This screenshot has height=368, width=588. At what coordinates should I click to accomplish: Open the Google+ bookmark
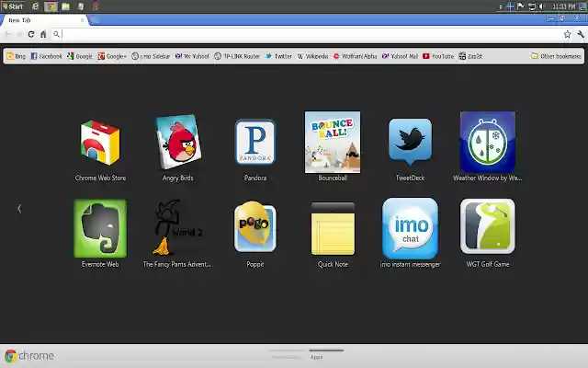pos(112,56)
